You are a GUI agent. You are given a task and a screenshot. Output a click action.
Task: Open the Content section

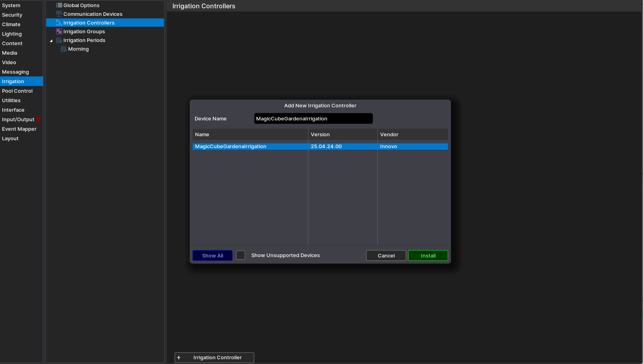21,43
